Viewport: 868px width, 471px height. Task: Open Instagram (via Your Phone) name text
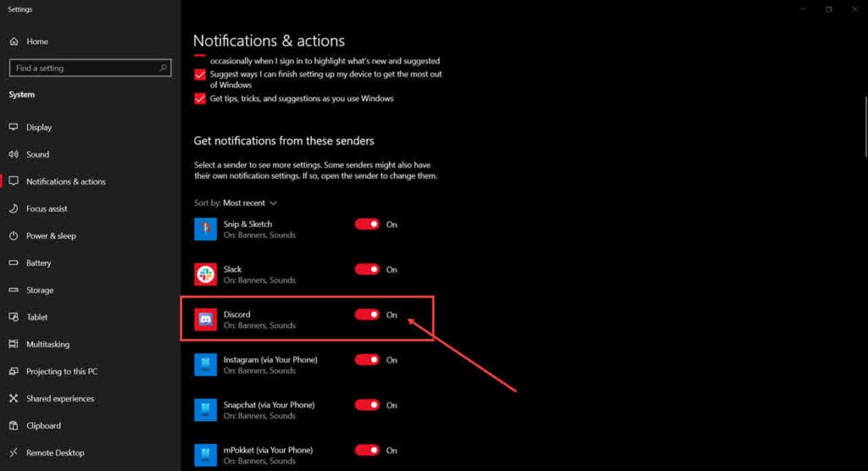click(x=270, y=360)
